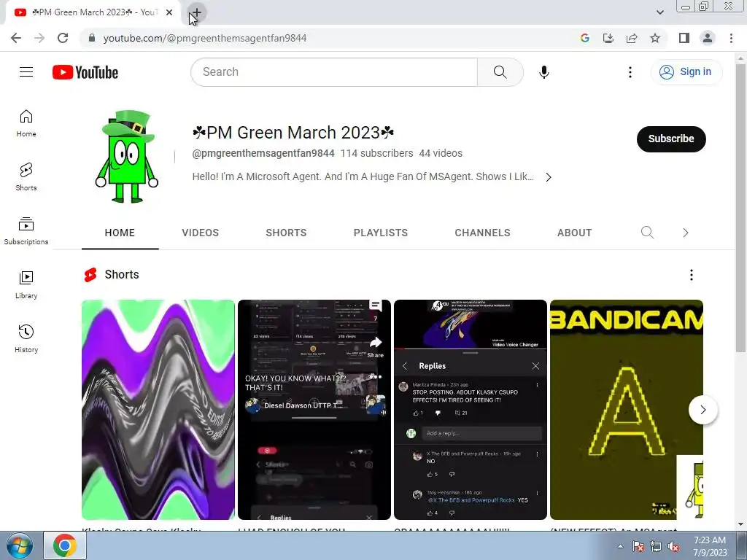The width and height of the screenshot is (747, 560).
Task: Click the network tray icon
Action: [656, 547]
